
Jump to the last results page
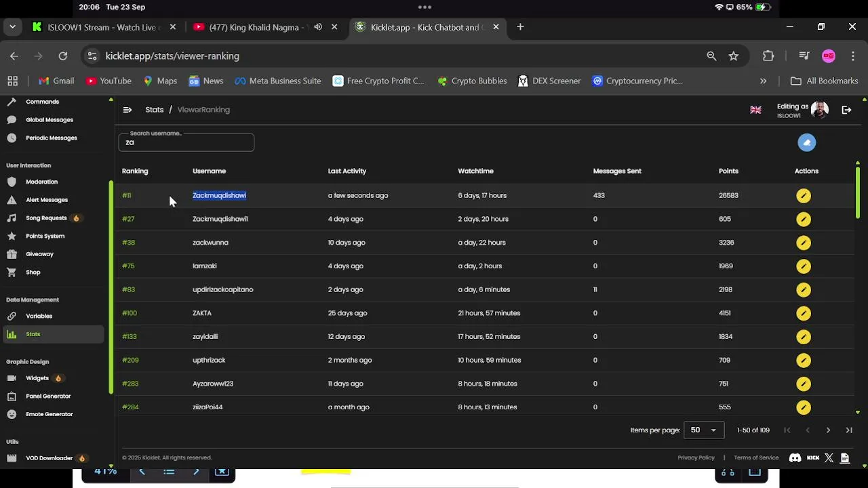click(x=849, y=430)
